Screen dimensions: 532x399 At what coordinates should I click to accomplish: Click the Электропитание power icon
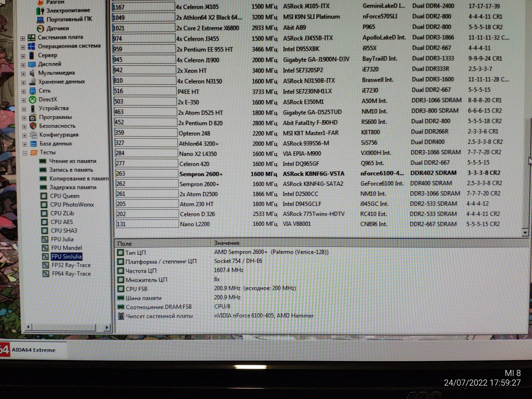click(x=40, y=11)
